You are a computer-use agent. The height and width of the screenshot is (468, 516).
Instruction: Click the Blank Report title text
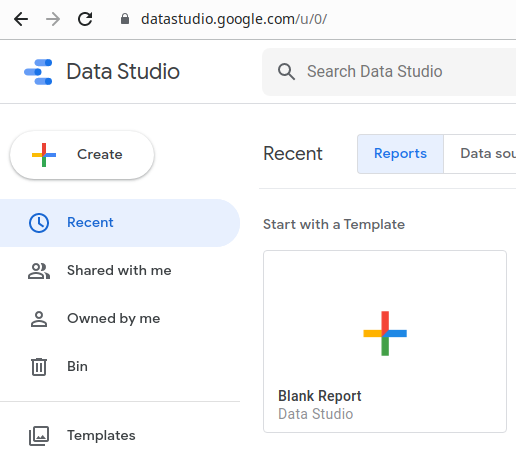pos(320,396)
